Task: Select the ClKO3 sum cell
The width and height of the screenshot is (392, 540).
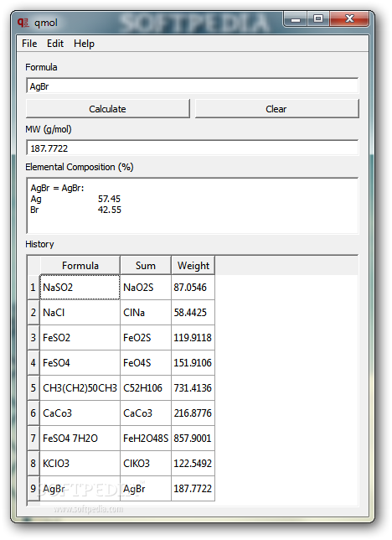Action: pos(146,463)
